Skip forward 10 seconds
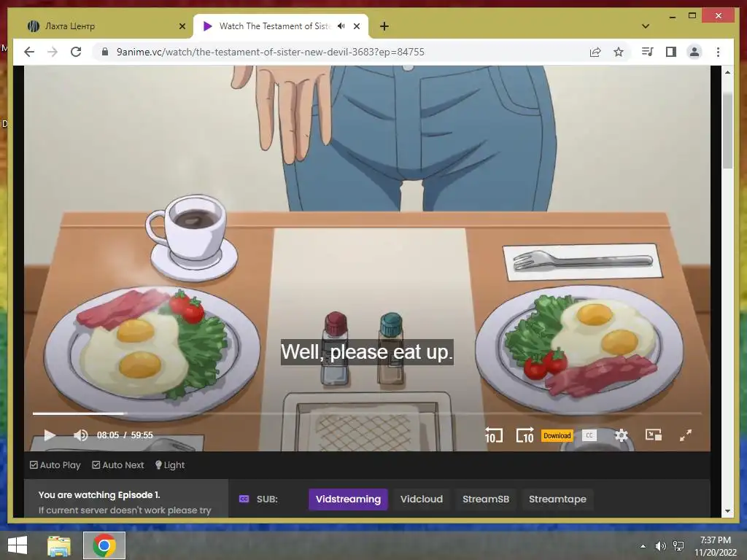This screenshot has width=747, height=560. click(x=525, y=435)
